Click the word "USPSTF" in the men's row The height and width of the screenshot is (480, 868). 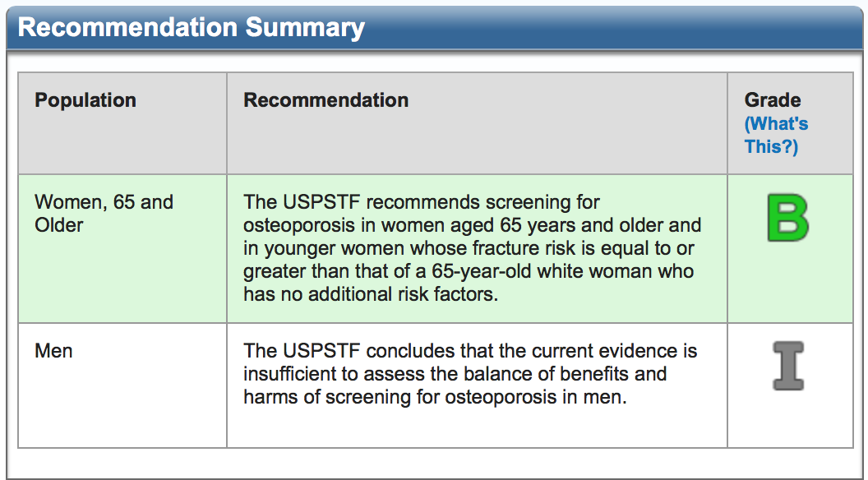click(x=321, y=351)
